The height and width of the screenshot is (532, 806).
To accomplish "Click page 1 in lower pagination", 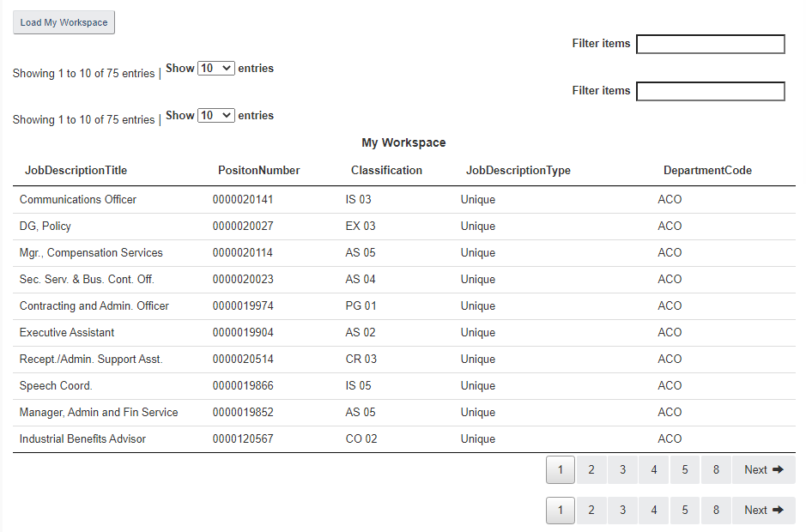I will click(x=561, y=510).
